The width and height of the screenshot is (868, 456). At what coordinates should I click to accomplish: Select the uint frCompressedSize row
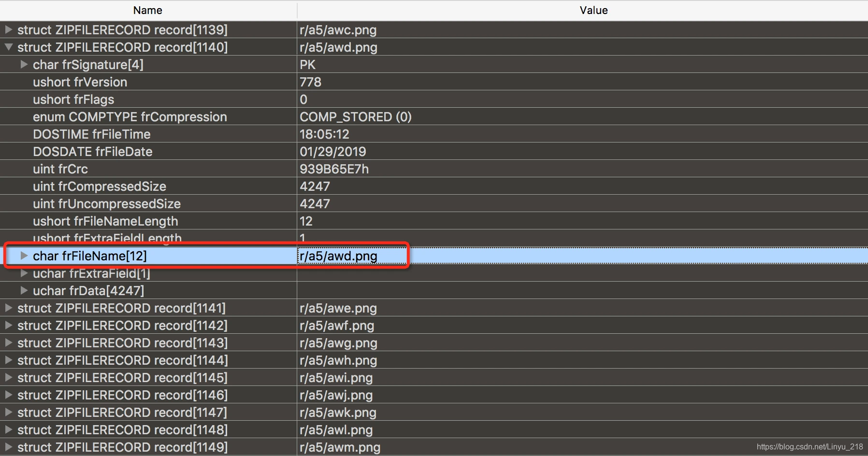[434, 186]
